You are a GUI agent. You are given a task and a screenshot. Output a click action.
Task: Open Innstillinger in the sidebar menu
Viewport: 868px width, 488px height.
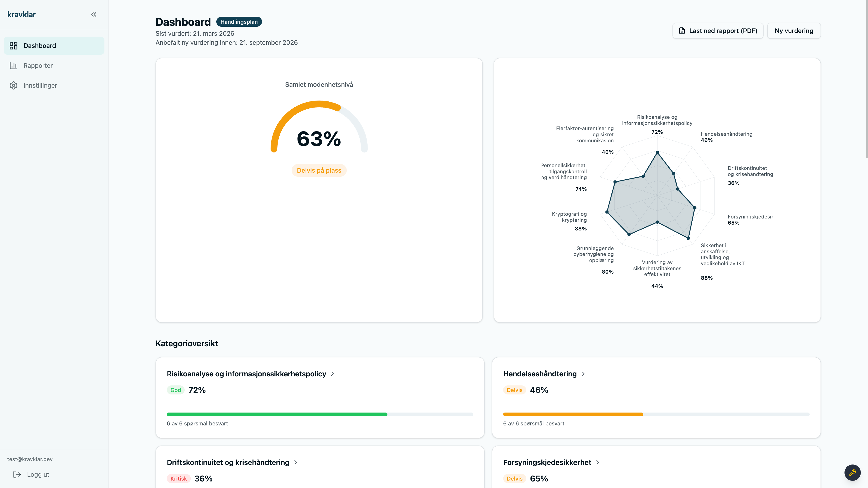click(40, 85)
